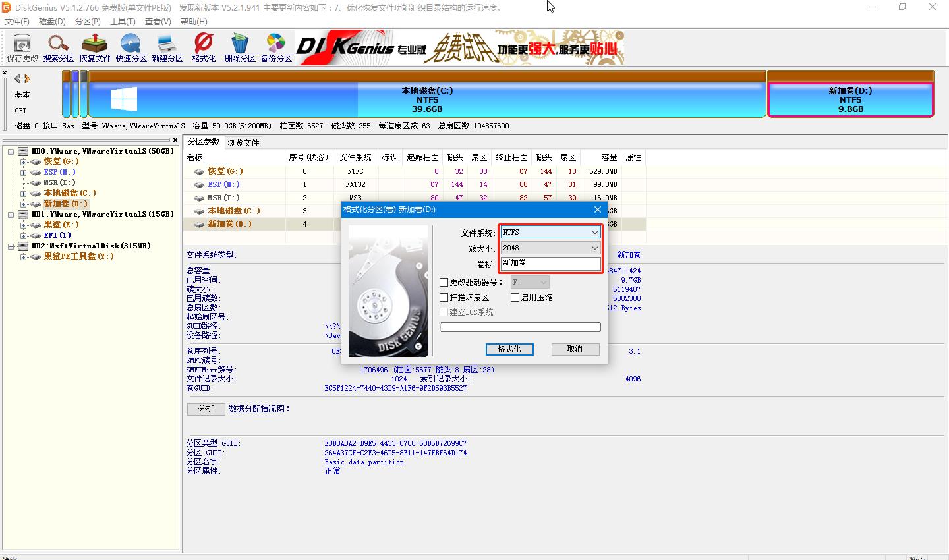
Task: Close the disk tree panel with its X
Action: pyautogui.click(x=175, y=140)
